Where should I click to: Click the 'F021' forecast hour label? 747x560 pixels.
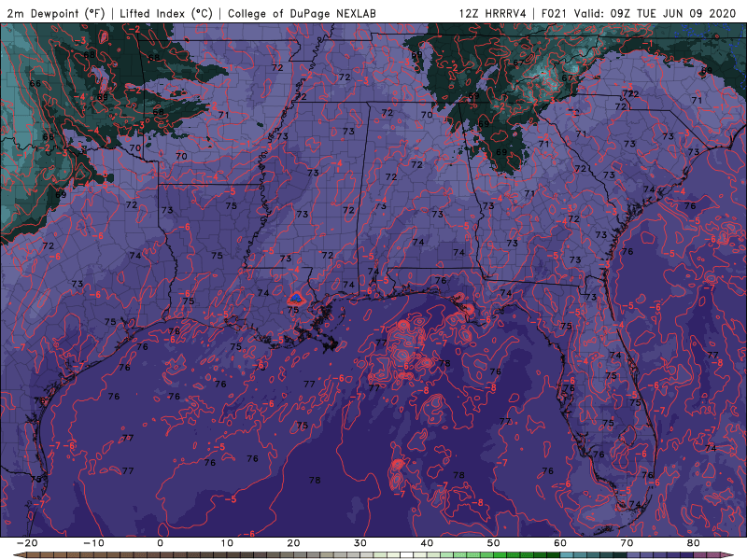pos(555,13)
